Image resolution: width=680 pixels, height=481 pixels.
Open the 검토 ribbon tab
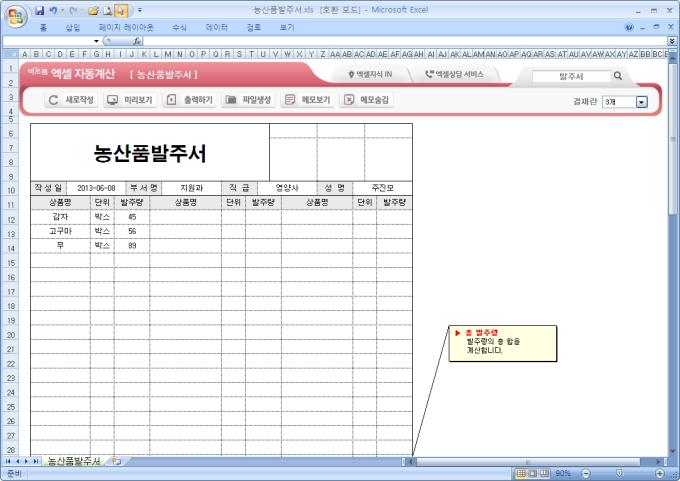pyautogui.click(x=254, y=28)
